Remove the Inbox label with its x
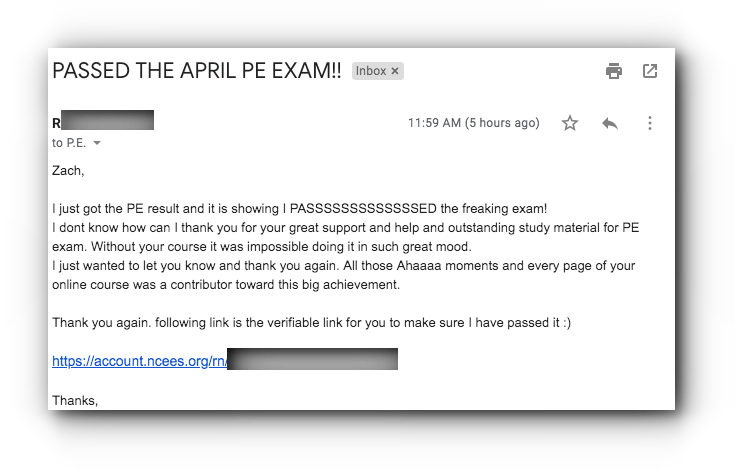 (x=395, y=71)
